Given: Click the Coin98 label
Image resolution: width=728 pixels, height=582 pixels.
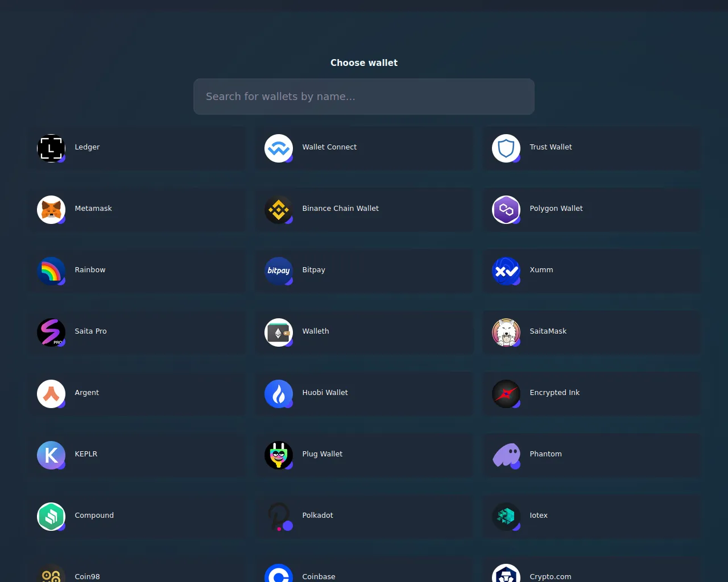Looking at the screenshot, I should pyautogui.click(x=87, y=576).
